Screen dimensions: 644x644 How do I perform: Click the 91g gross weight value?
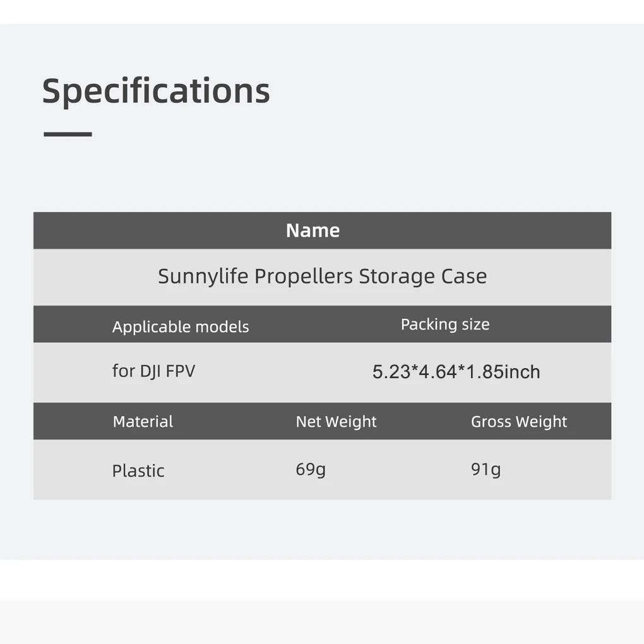(486, 469)
